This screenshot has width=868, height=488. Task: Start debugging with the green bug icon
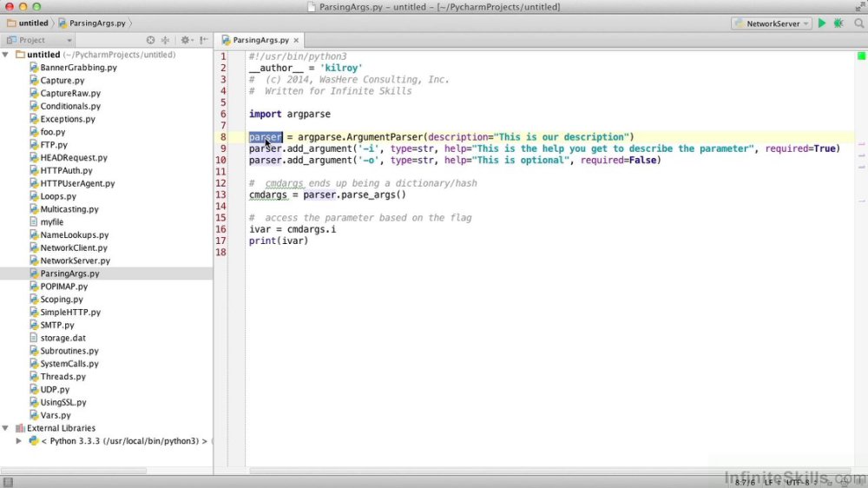point(838,23)
